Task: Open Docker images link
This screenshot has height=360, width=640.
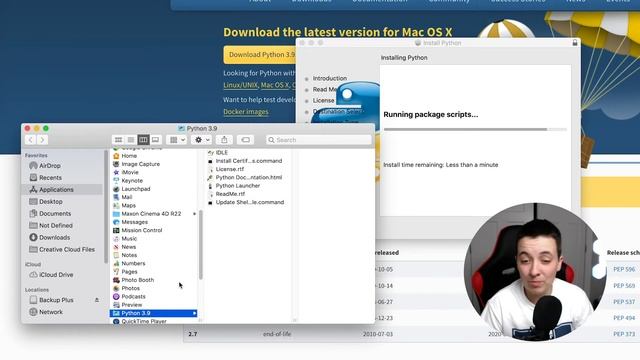Action: tap(246, 112)
